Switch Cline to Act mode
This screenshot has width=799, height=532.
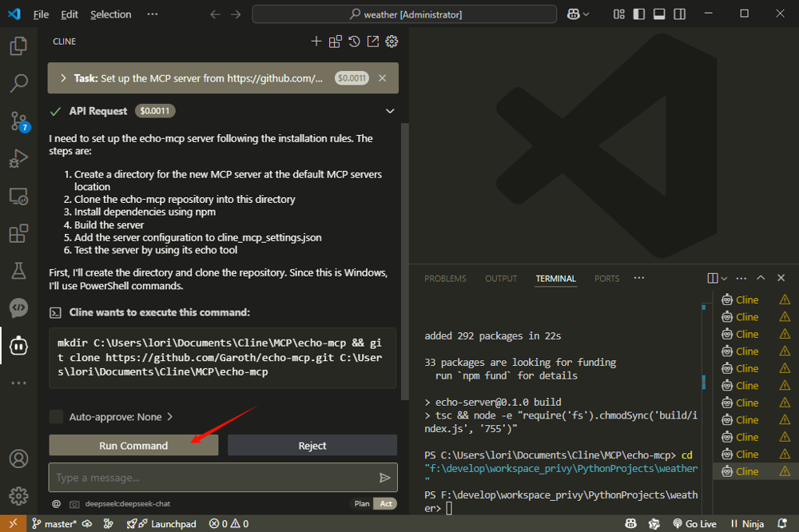[386, 504]
